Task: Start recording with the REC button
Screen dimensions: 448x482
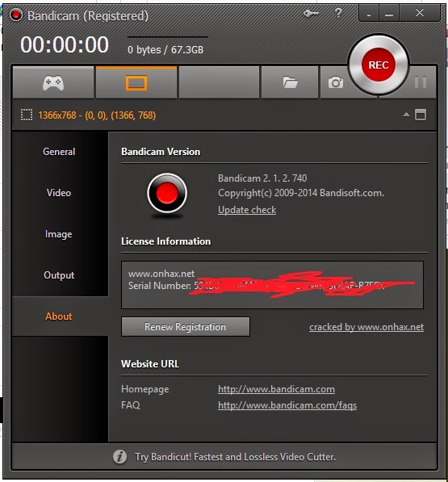Action: [x=379, y=65]
